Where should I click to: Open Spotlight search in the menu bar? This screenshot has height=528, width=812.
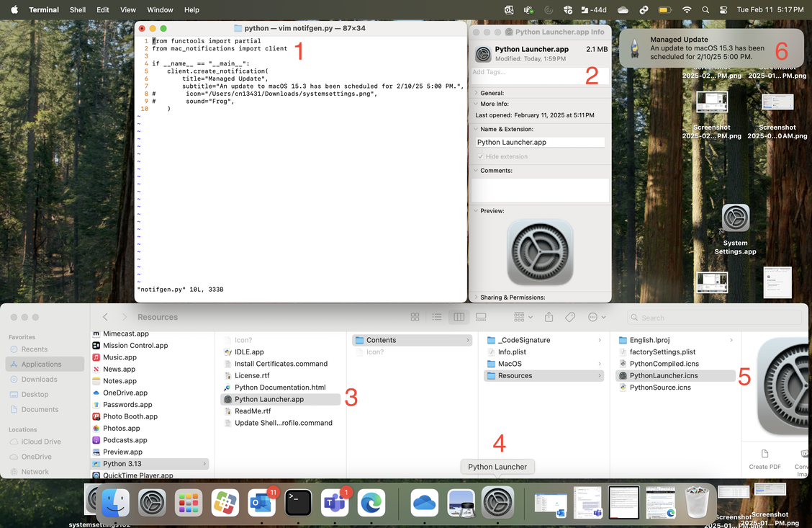(x=705, y=10)
